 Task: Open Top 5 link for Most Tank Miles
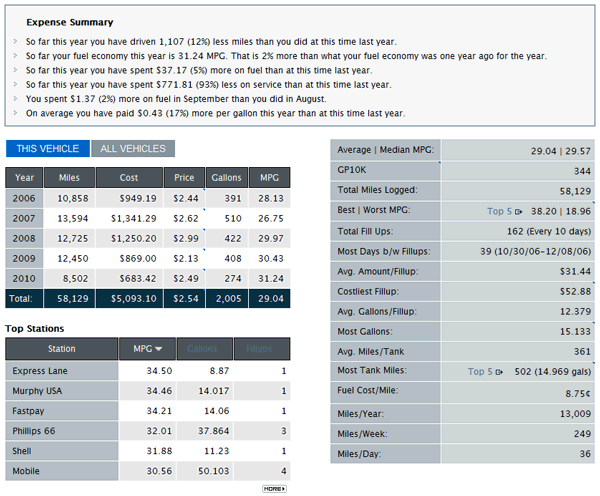pyautogui.click(x=479, y=371)
